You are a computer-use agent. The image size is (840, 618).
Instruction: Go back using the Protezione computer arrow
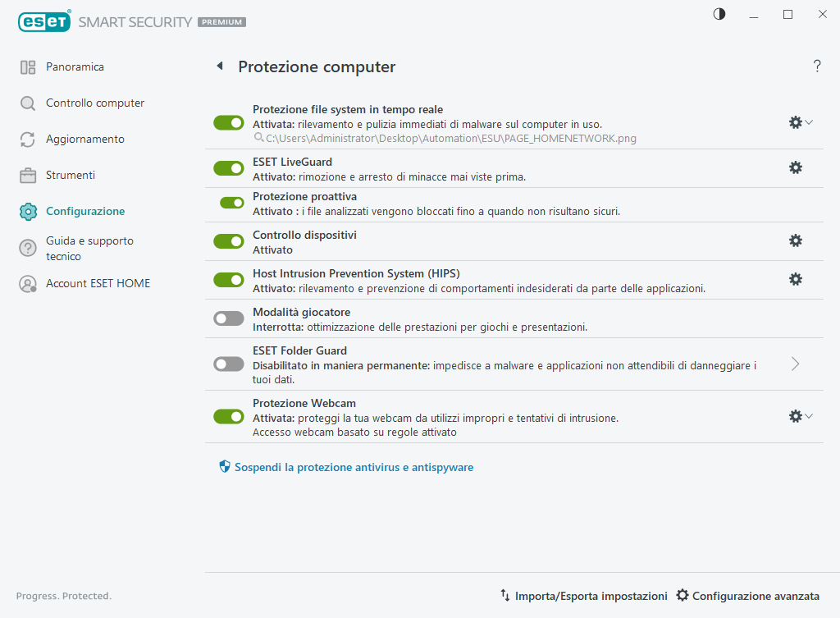[219, 66]
